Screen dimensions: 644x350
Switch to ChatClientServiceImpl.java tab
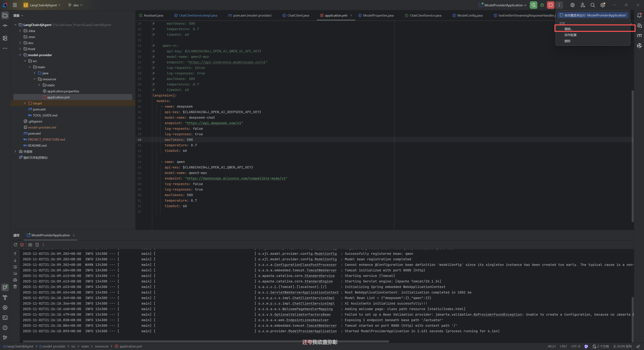[x=198, y=15]
